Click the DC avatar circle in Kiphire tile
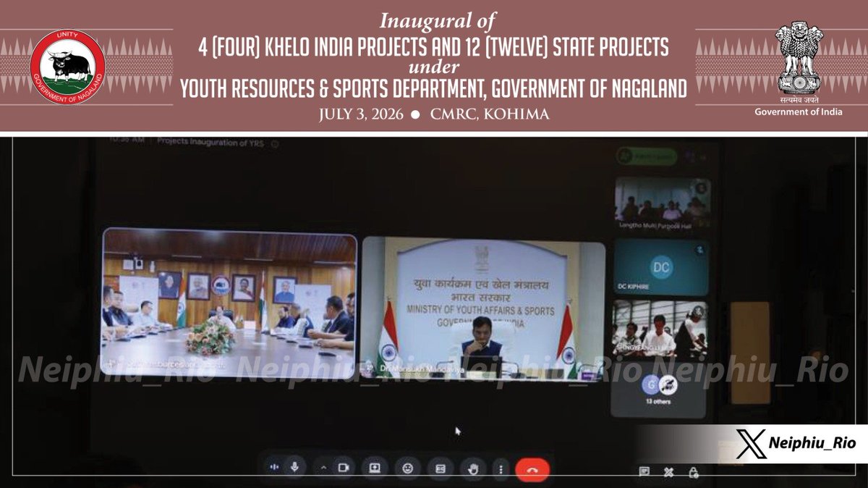 661,266
